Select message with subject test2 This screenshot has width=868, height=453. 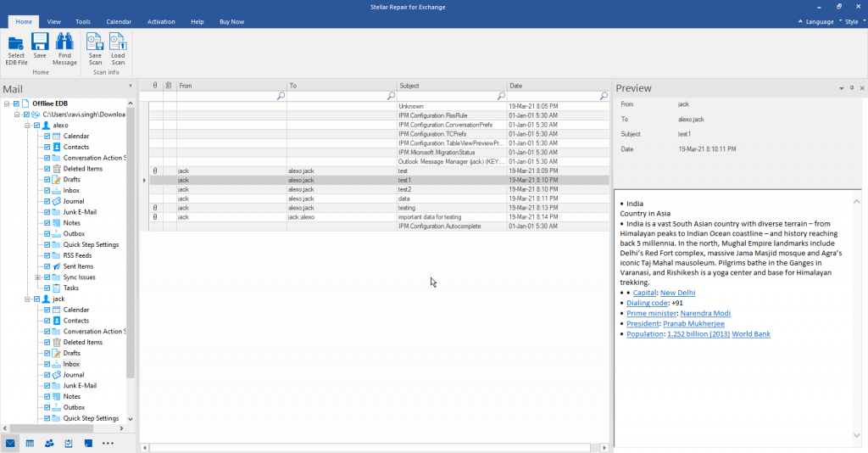pyautogui.click(x=379, y=189)
